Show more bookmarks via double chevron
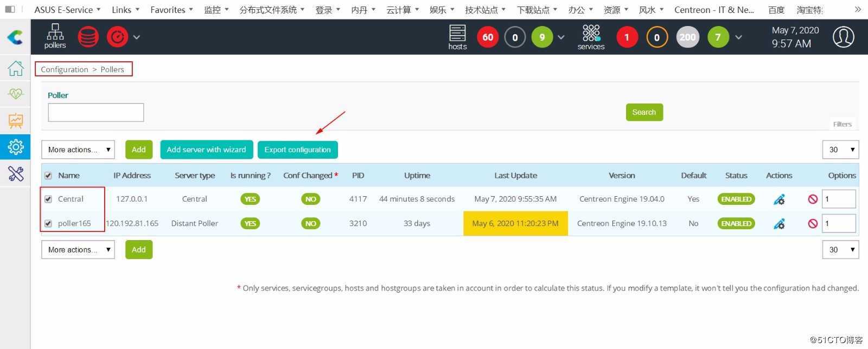Image resolution: width=868 pixels, height=349 pixels. [x=858, y=9]
